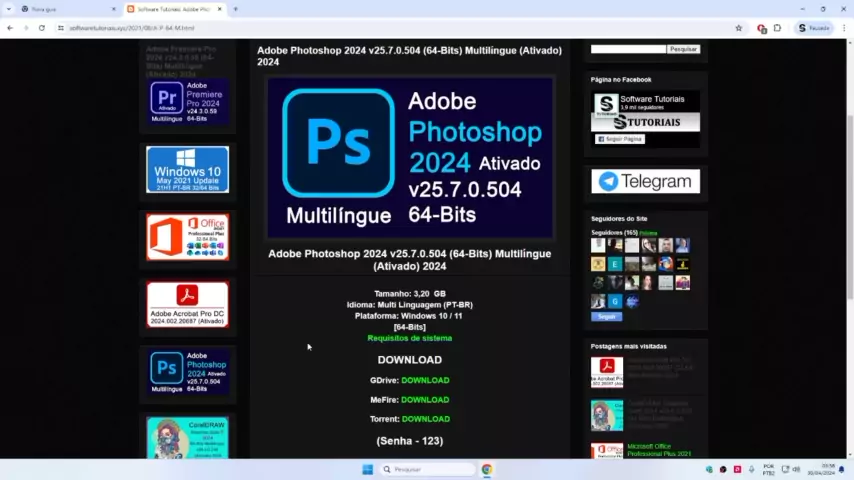Click the GDrive DOWNLOAD link
This screenshot has width=854, height=480.
coord(425,380)
